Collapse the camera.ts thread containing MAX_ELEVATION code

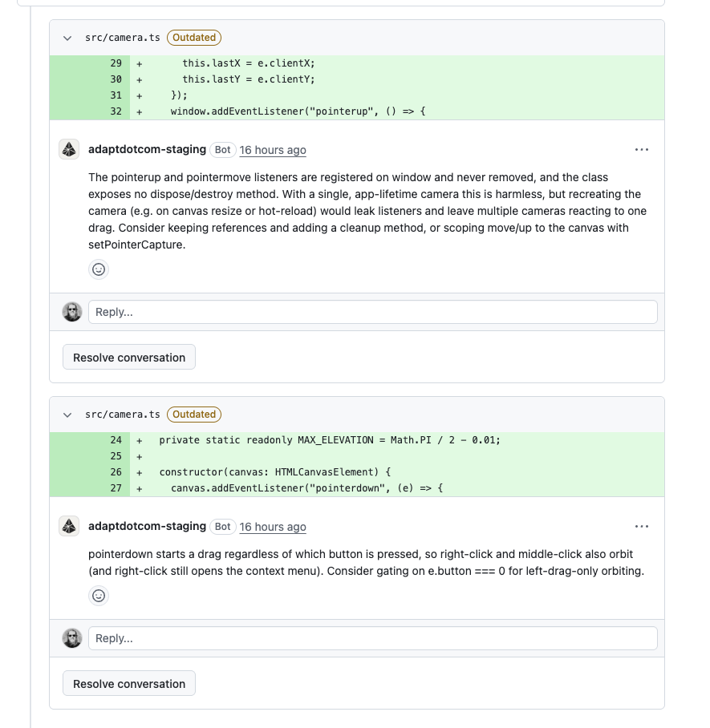click(x=67, y=415)
